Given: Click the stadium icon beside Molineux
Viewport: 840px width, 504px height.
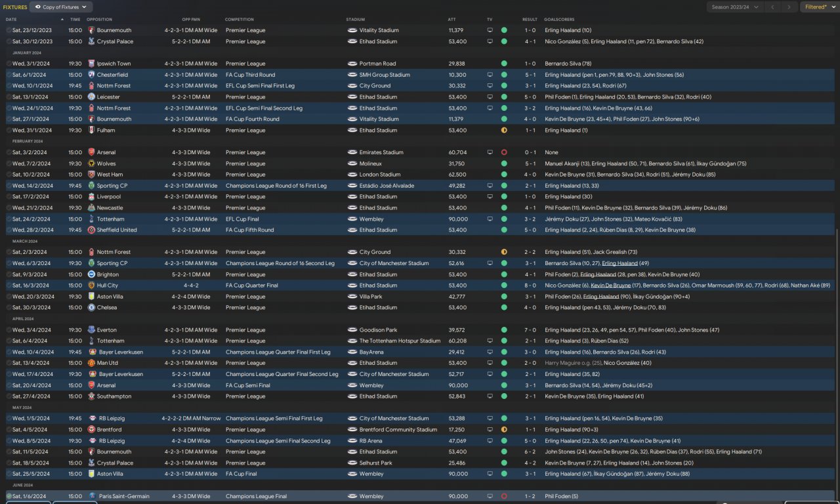Looking at the screenshot, I should tap(352, 164).
